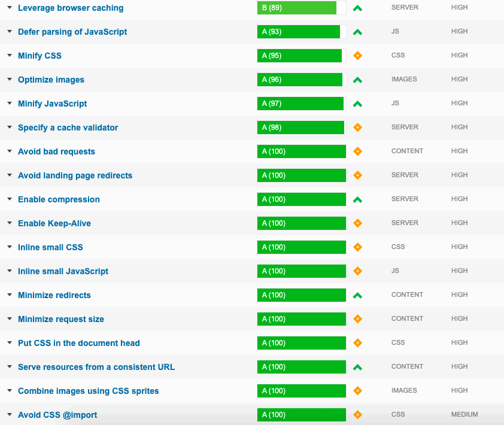Expand the Enable compression row arrow

[10, 199]
